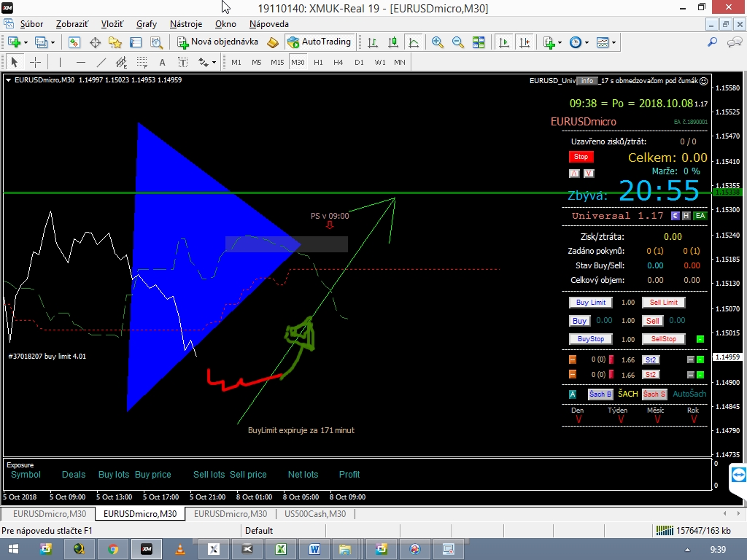The height and width of the screenshot is (560, 747).
Task: Show hidden system tray icons
Action: (x=687, y=550)
